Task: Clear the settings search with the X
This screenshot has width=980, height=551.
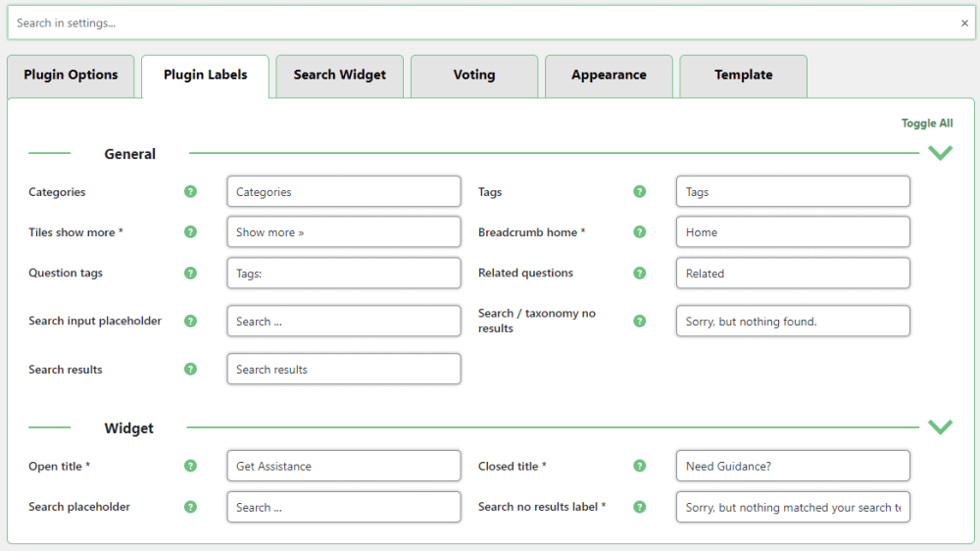Action: (x=964, y=24)
